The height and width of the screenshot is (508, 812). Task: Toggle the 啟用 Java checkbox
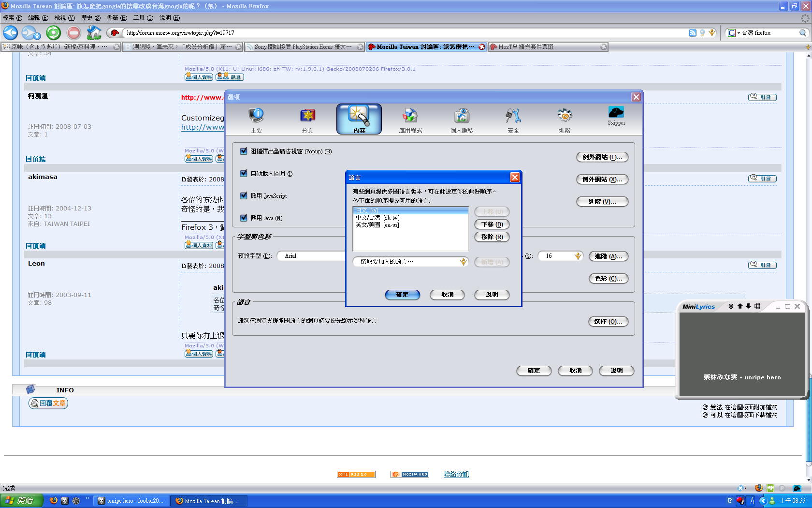244,218
